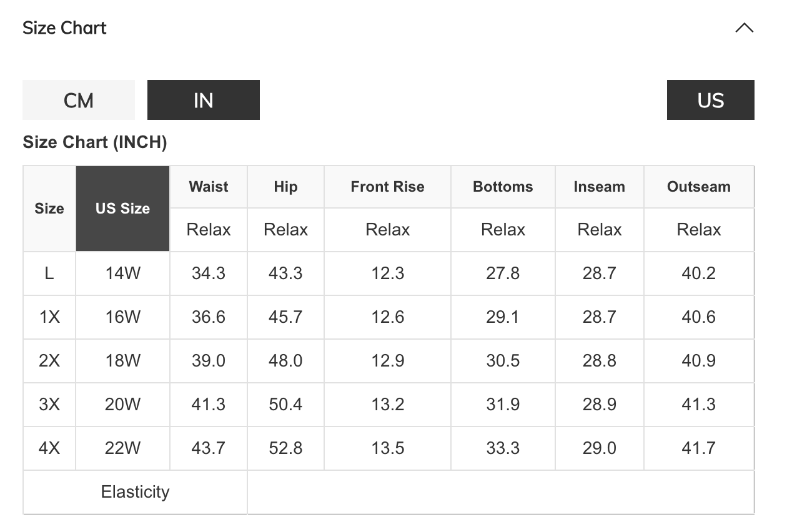This screenshot has height=532, width=792.
Task: Click the 4X size row label
Action: point(49,448)
